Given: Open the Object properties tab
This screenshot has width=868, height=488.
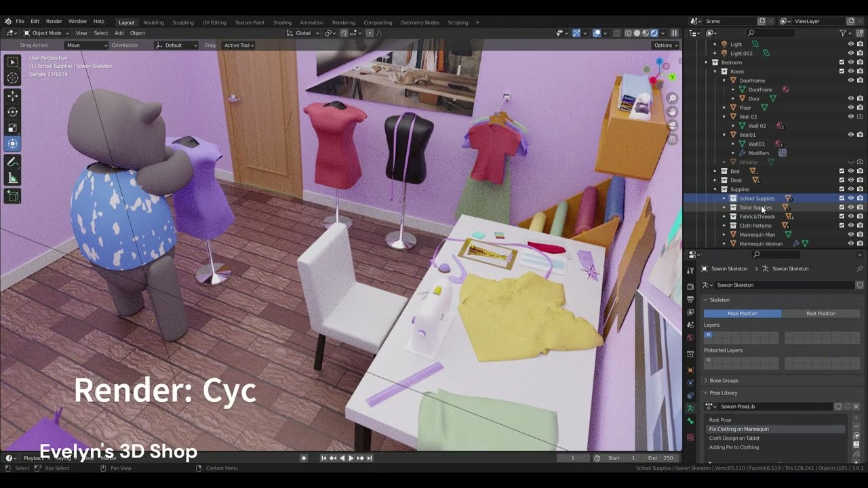Looking at the screenshot, I should pos(690,370).
